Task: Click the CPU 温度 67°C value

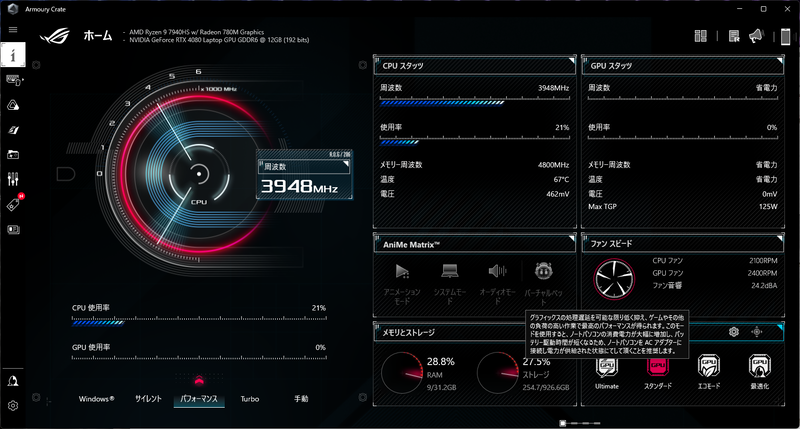Action: [x=561, y=180]
